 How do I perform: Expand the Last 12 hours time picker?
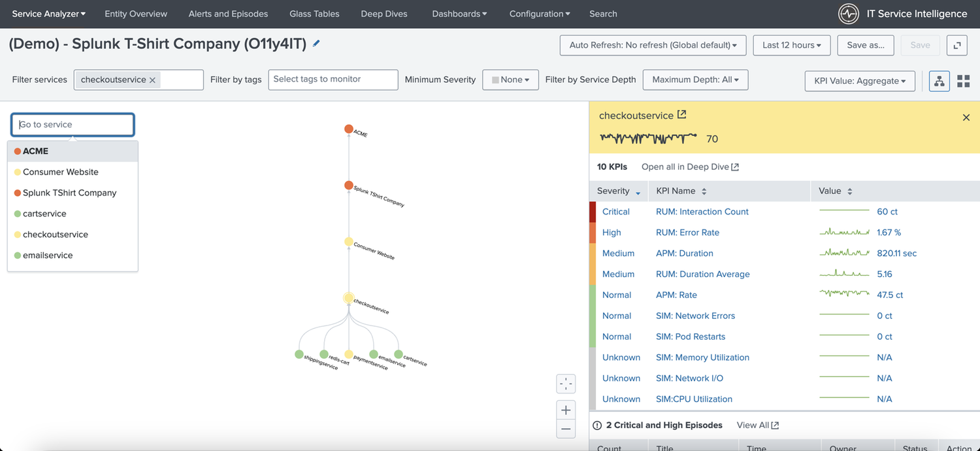(x=791, y=45)
